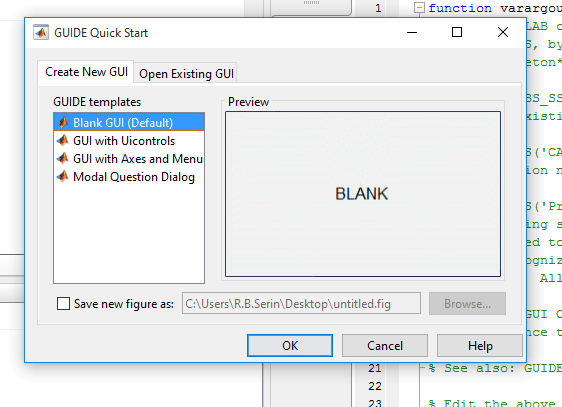Click the Blank GUI (Default) template icon

point(63,123)
